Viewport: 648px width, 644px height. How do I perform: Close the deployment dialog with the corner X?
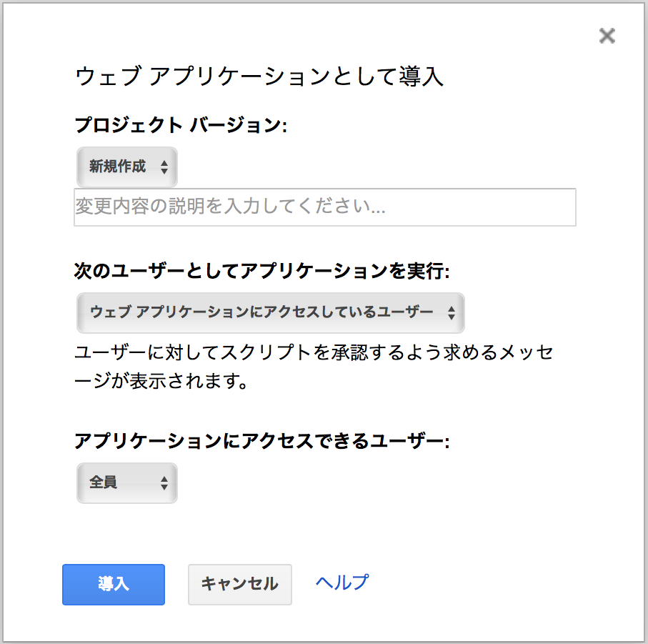pyautogui.click(x=607, y=36)
